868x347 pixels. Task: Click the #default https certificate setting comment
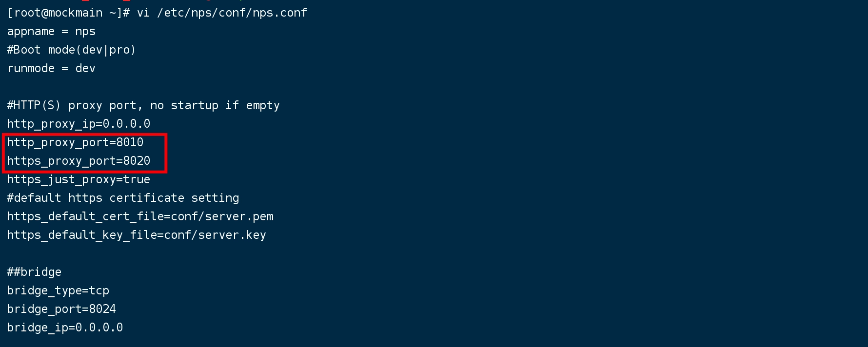point(123,198)
